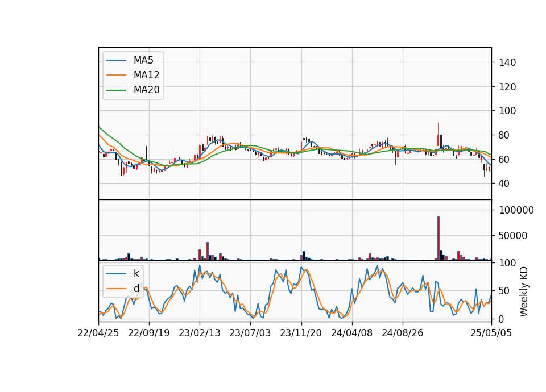Click the tall candlestick wick reaching 90
Screen dimensions: 546x392
(x=438, y=134)
